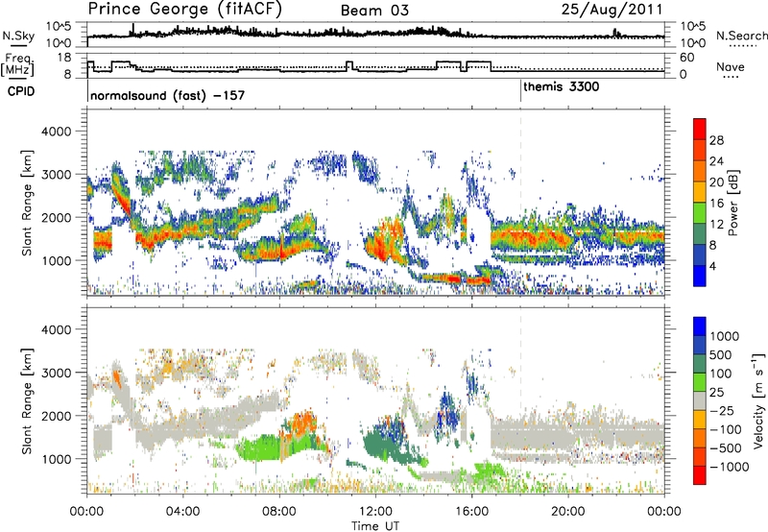Click "Slant Range [km]" label of power panel
The width and height of the screenshot is (768, 532).
(x=27, y=203)
